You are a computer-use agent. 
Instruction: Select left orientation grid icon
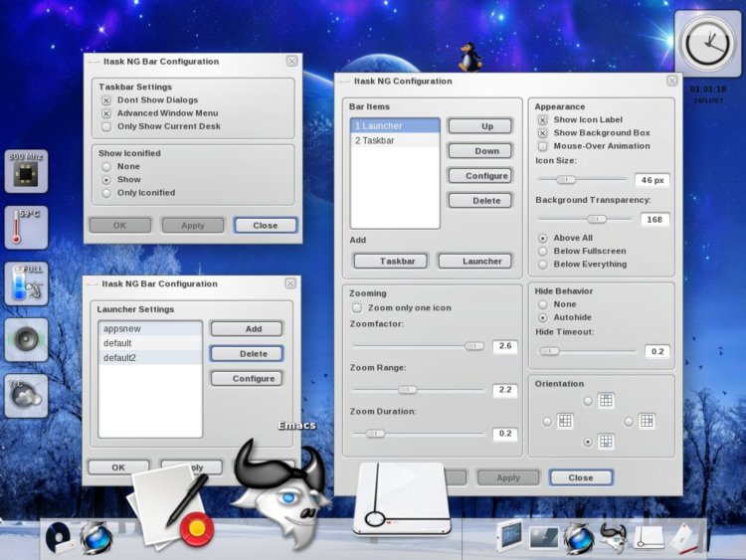tap(565, 421)
